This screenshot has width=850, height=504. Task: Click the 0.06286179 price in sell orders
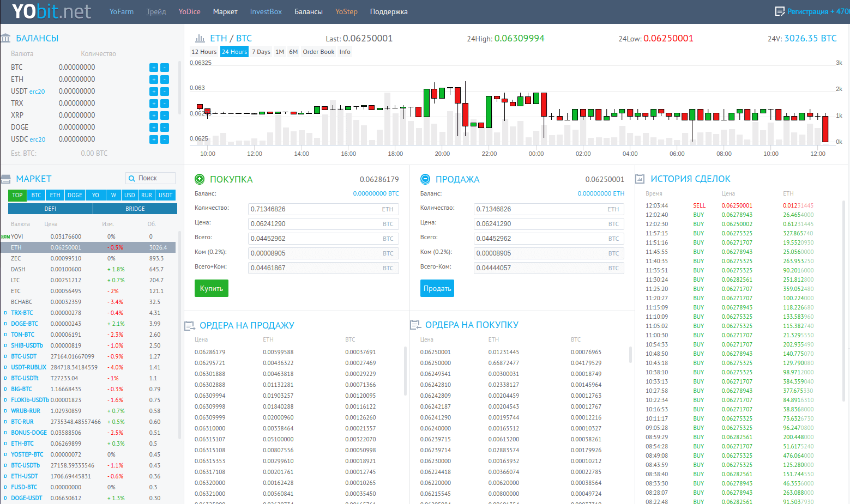pos(210,352)
